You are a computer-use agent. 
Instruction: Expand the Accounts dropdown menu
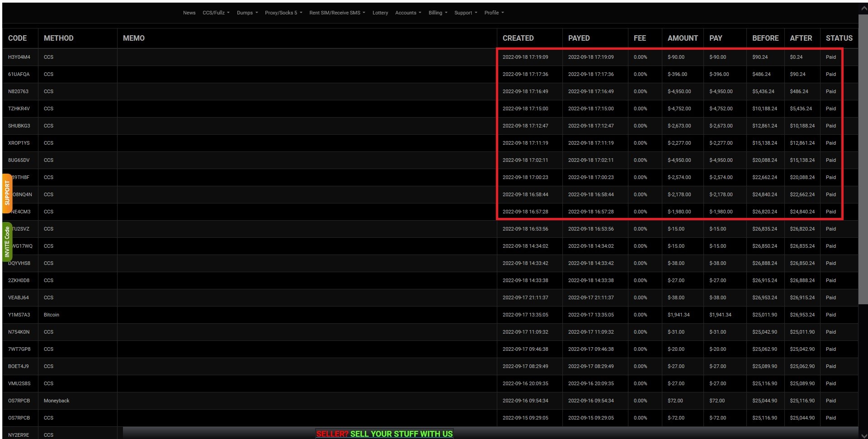408,13
